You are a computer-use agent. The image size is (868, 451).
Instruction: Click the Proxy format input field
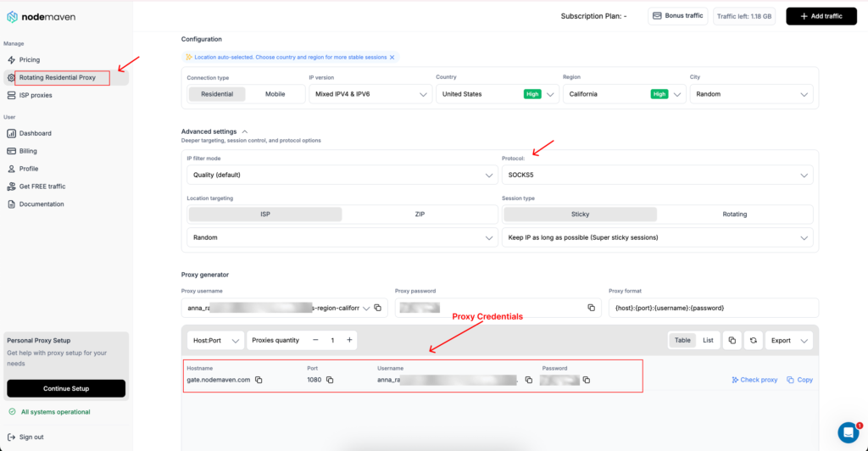tap(714, 309)
